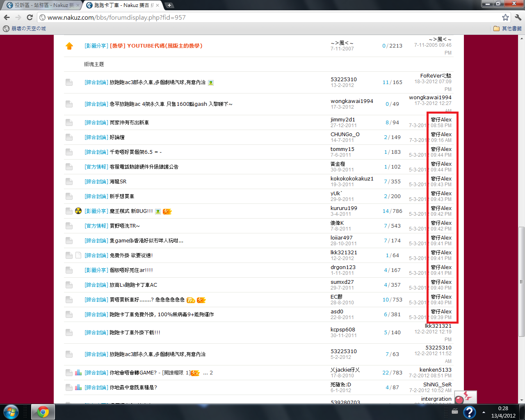Viewport: 525px width, 420px height.
Task: Click the scrollbar down arrow
Action: coord(521,400)
